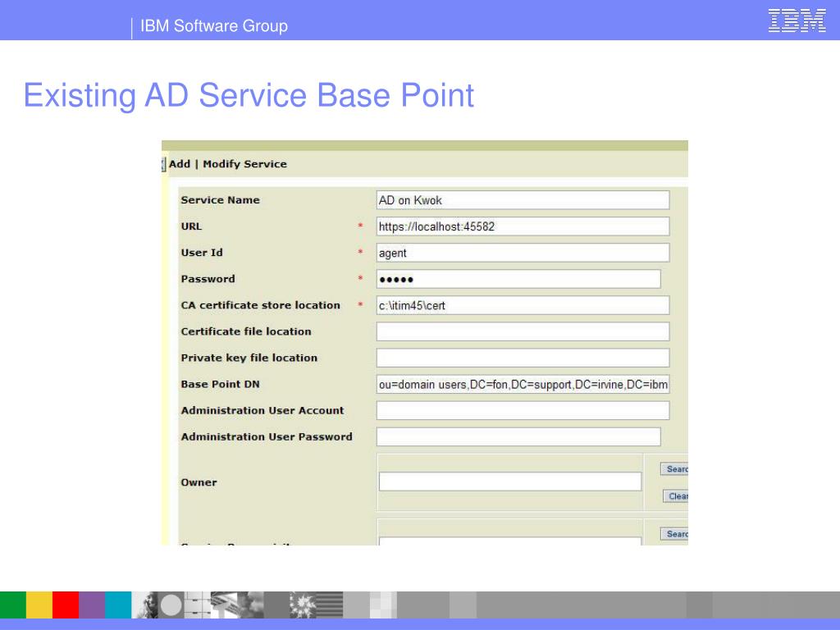Click the Owner text field
The width and height of the screenshot is (840, 630).
[510, 481]
